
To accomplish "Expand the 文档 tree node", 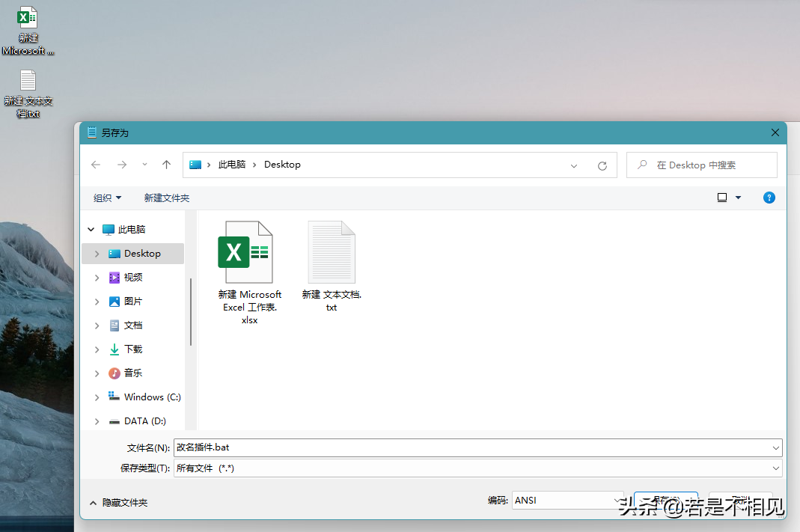I will click(97, 325).
